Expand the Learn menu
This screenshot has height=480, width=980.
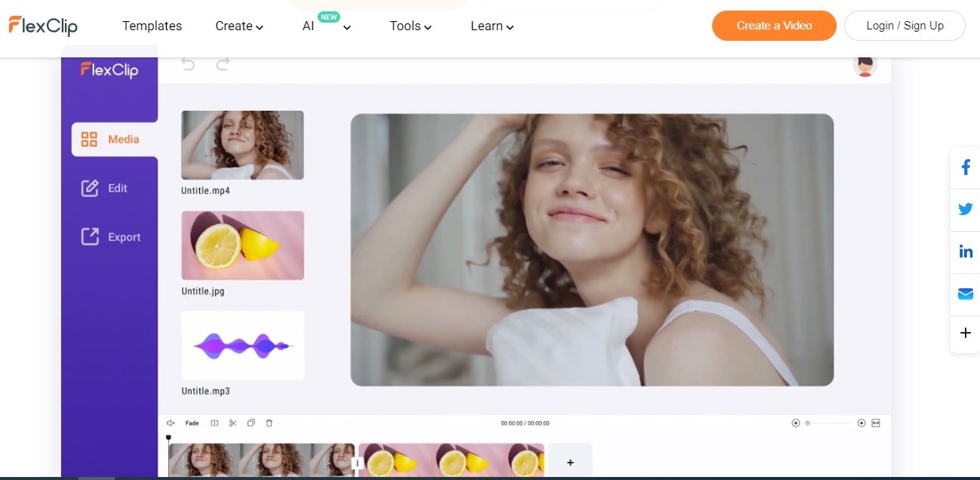pyautogui.click(x=492, y=26)
